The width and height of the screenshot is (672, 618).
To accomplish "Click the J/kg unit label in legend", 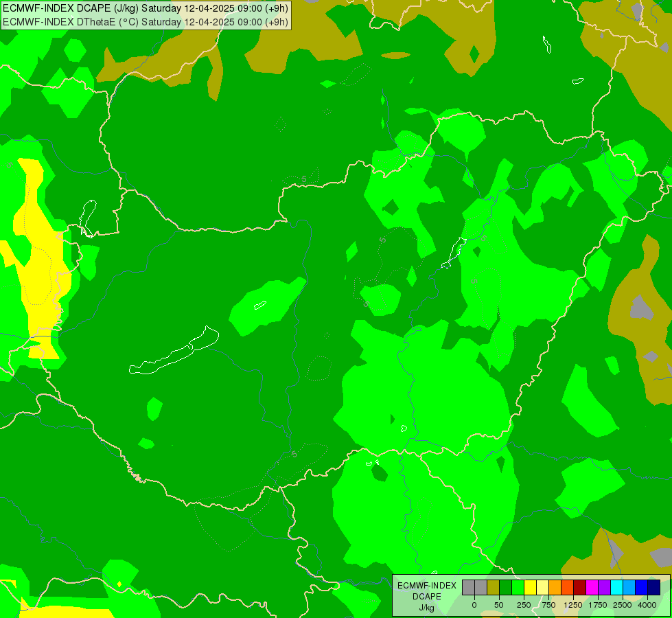I will (x=427, y=608).
